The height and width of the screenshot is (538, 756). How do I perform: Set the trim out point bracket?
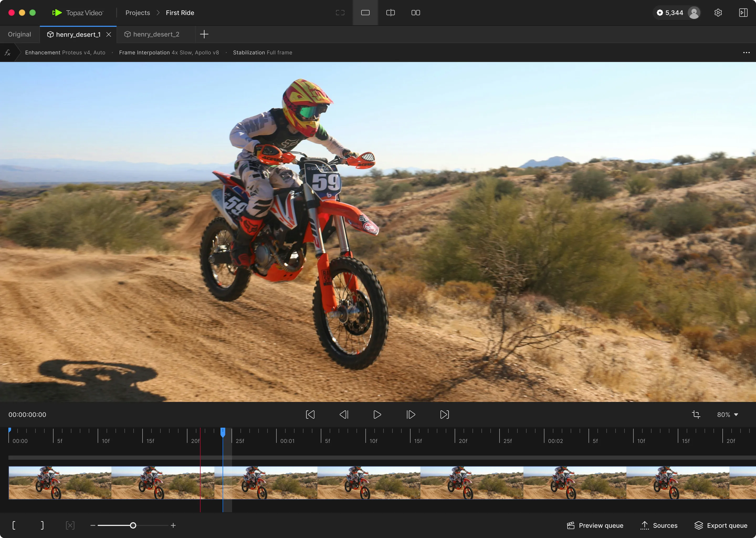click(42, 525)
